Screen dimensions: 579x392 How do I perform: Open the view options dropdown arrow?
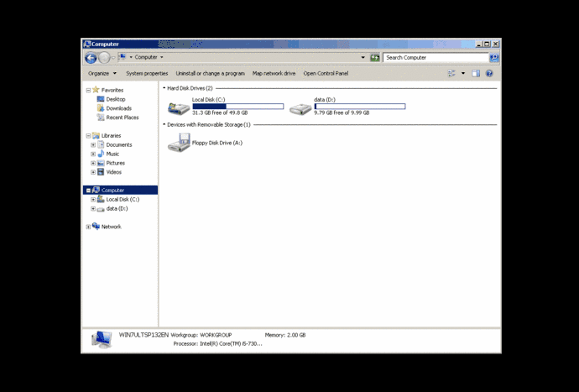tap(463, 73)
